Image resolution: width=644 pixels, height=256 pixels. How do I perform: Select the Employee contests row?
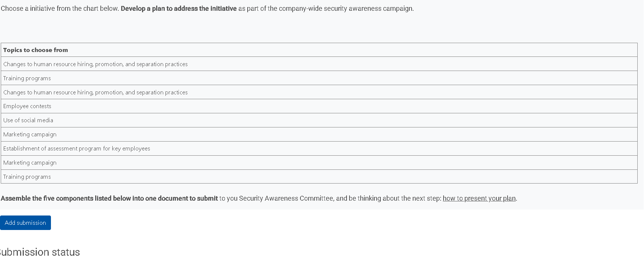(319, 106)
